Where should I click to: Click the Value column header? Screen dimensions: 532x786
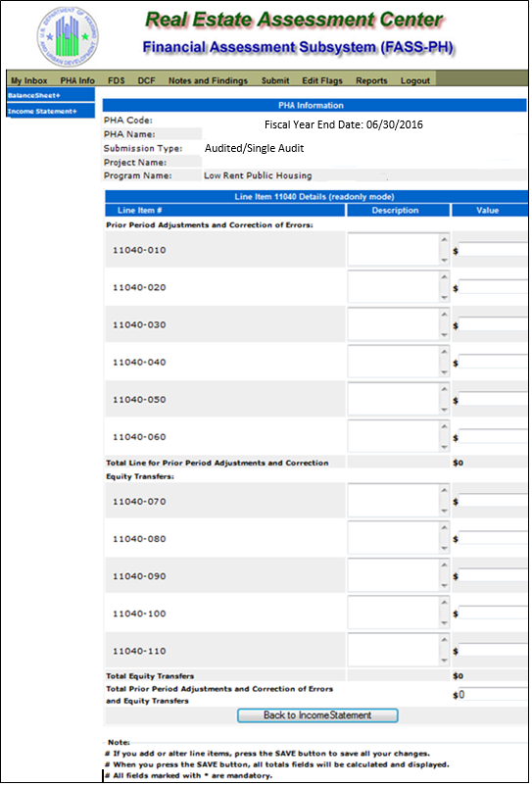click(490, 211)
